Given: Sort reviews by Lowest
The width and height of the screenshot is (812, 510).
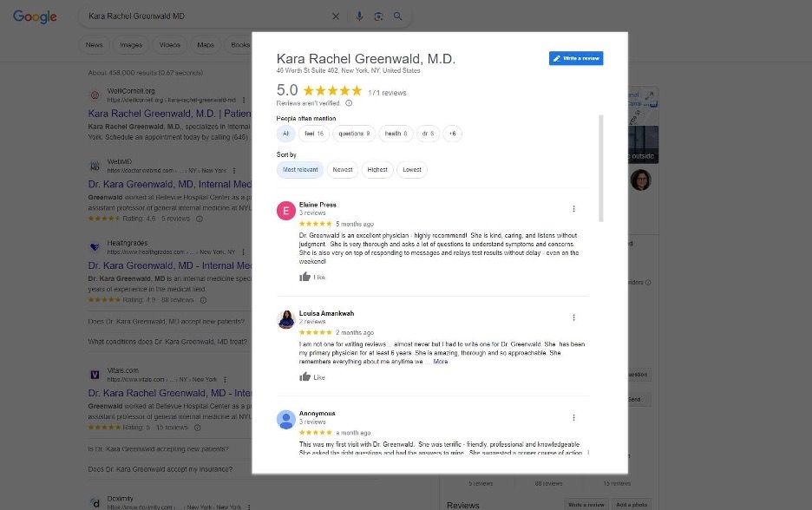Looking at the screenshot, I should 412,170.
